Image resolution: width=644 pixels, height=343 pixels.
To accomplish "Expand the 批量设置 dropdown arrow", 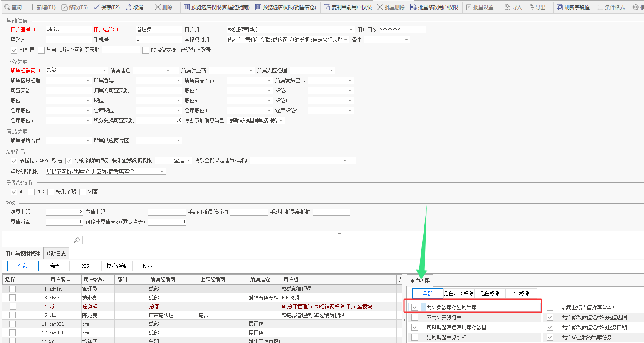I will click(x=499, y=7).
